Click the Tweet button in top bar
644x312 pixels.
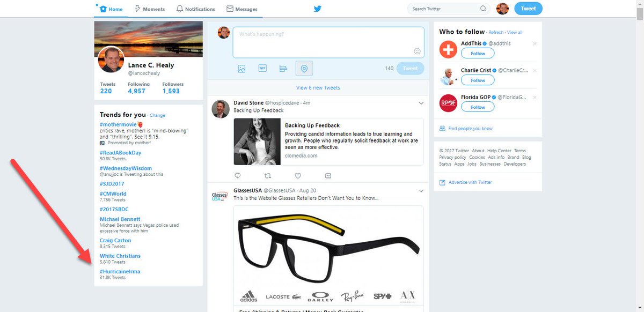tap(528, 9)
